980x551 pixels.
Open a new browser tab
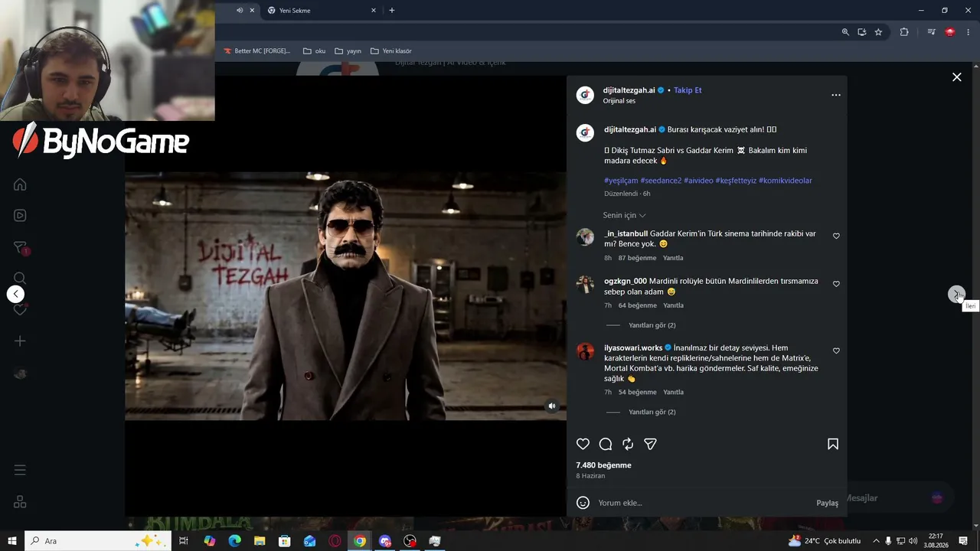coord(392,11)
